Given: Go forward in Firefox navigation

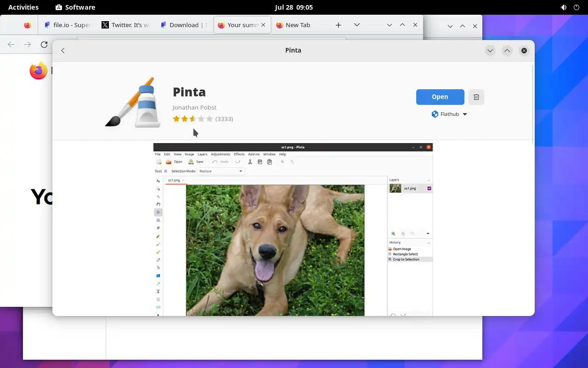Looking at the screenshot, I should [x=28, y=45].
